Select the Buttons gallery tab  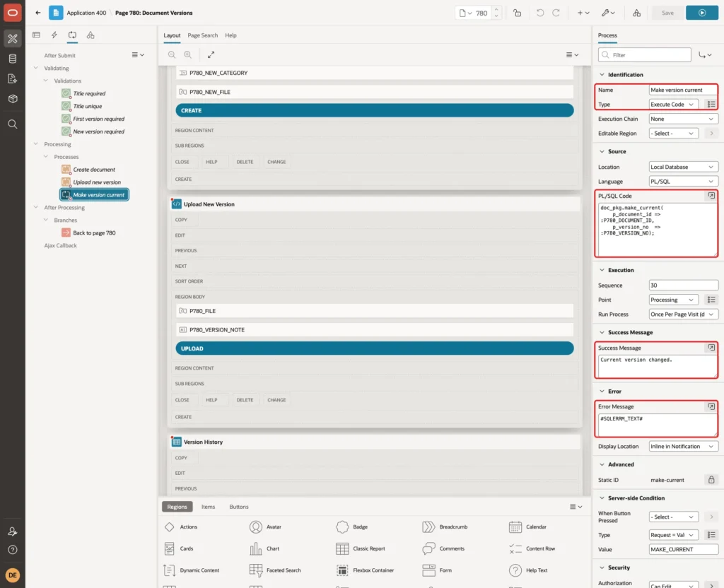(239, 506)
